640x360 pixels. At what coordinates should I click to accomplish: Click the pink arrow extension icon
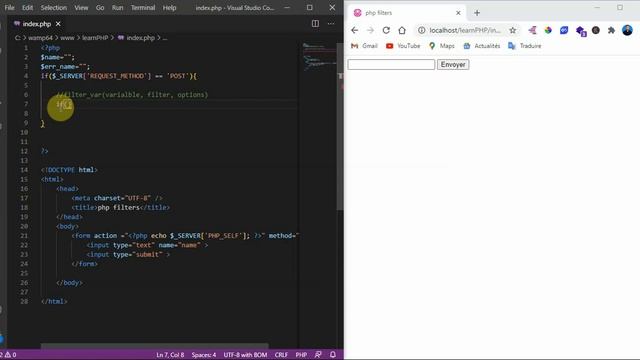(532, 30)
